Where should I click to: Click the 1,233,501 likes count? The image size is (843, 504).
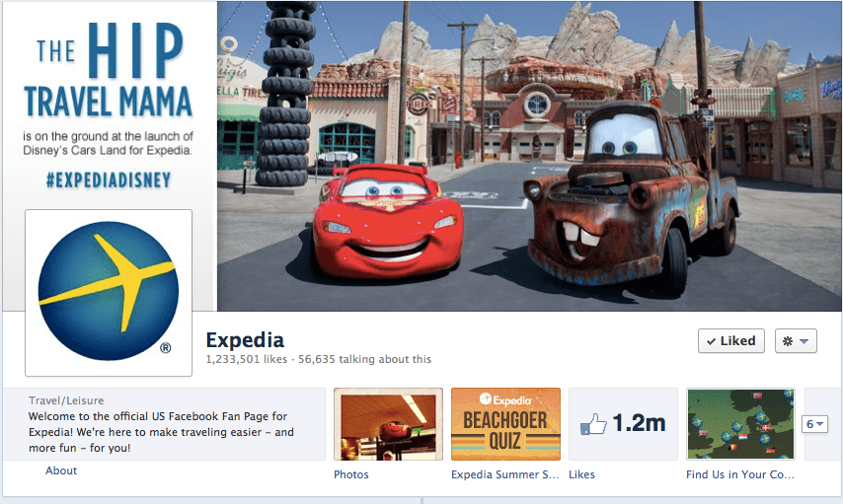point(246,359)
